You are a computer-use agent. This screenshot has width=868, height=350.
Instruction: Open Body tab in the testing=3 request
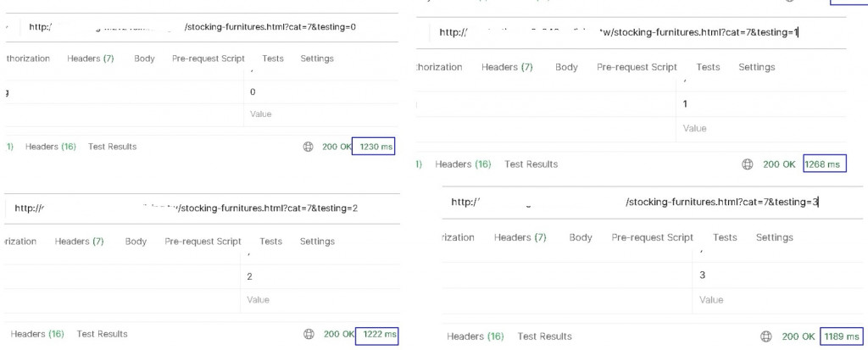[581, 237]
